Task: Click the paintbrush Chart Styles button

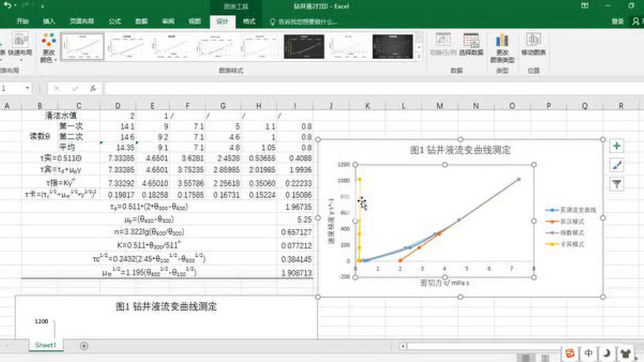Action: click(x=617, y=165)
